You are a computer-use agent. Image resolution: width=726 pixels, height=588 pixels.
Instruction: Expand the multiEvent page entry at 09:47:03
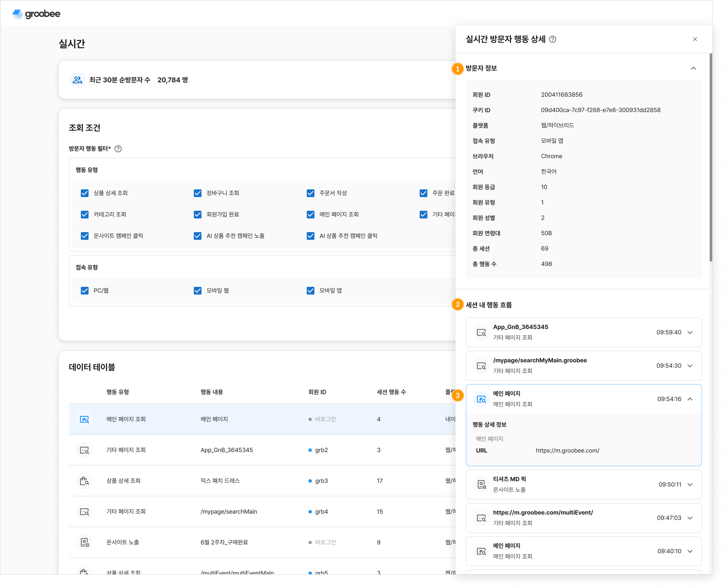tap(690, 518)
